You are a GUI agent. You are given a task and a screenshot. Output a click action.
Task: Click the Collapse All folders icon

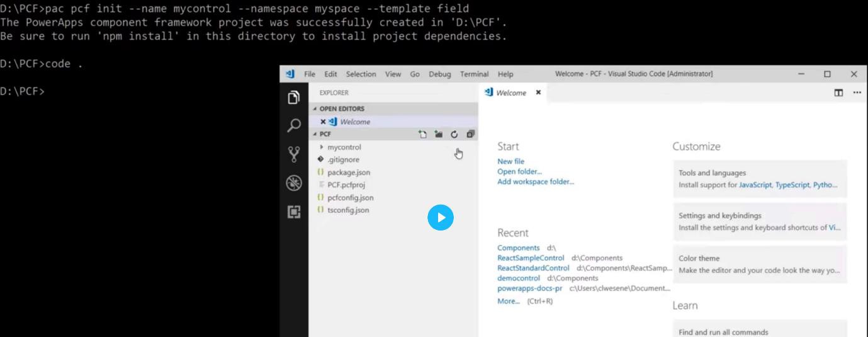pyautogui.click(x=470, y=134)
